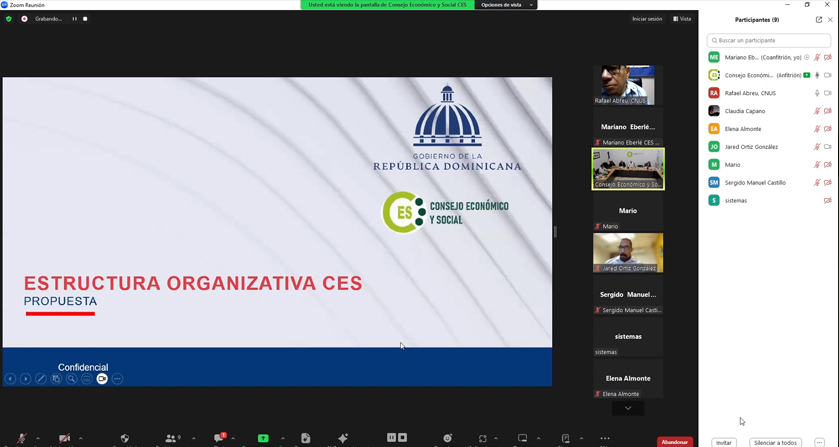
Task: Unmute microphone in Zoom bottom toolbar
Action: coord(22,438)
